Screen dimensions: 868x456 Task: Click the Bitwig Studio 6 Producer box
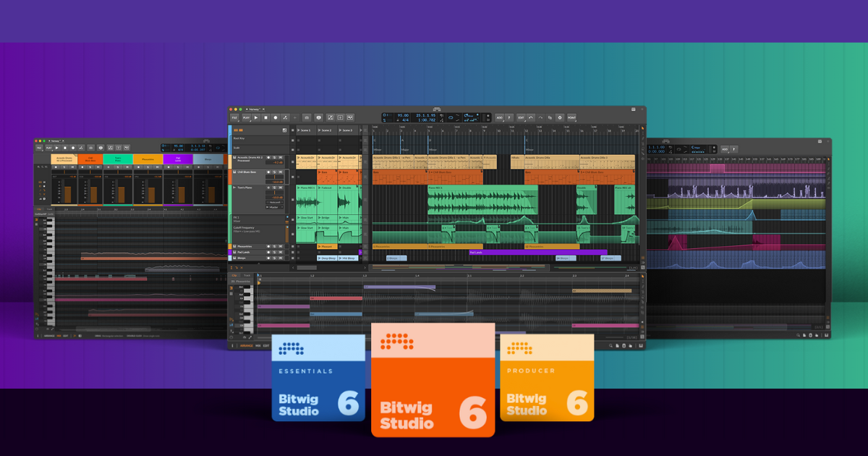point(547,378)
